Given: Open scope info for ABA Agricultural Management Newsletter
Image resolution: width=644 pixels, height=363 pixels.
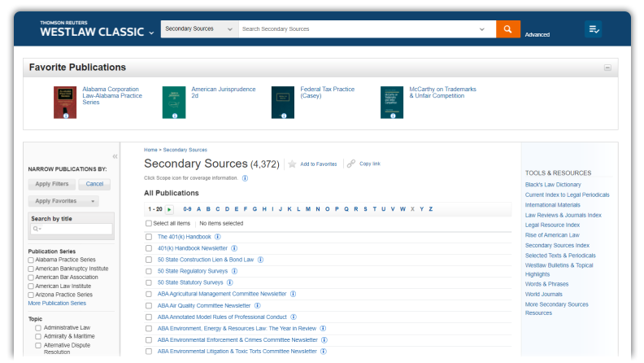Looking at the screenshot, I should pos(294,294).
